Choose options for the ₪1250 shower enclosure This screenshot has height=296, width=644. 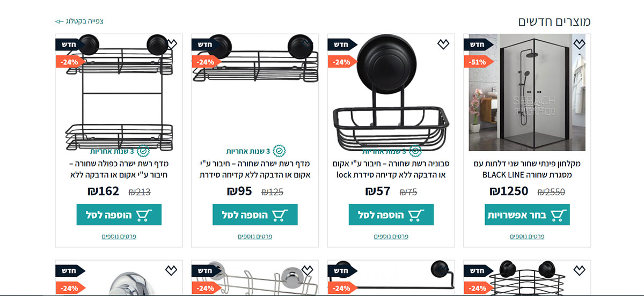point(527,215)
